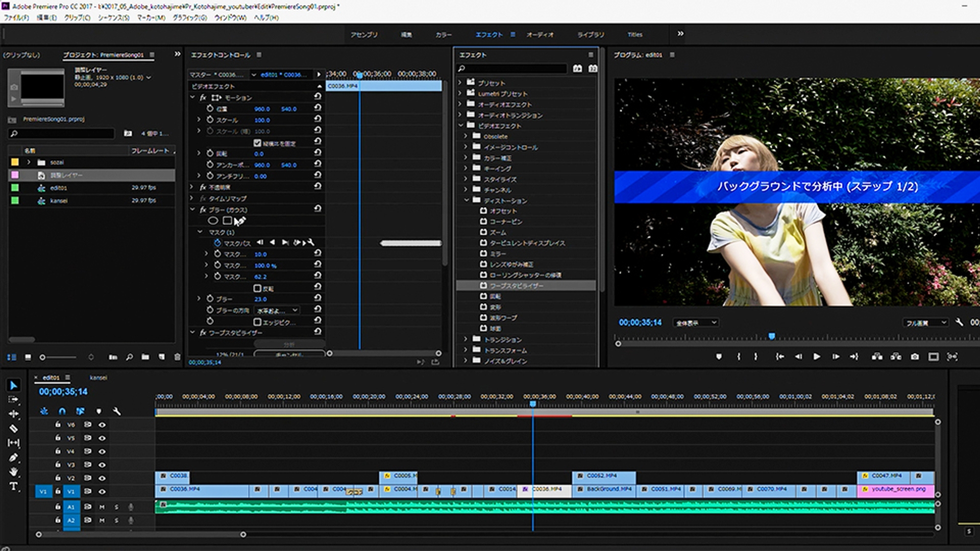
Task: Click the ellipse mask tool under blur effect
Action: pyautogui.click(x=213, y=221)
